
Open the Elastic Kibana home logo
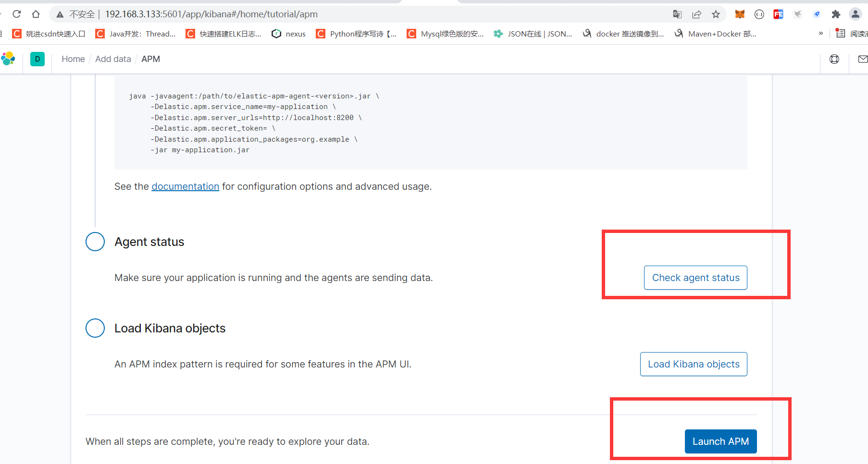(x=8, y=58)
